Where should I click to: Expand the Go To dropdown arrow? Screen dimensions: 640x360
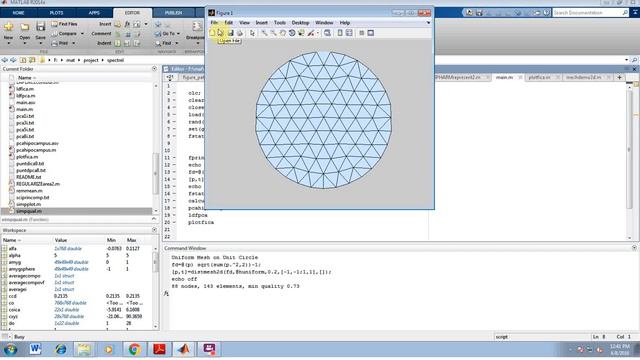point(178,34)
